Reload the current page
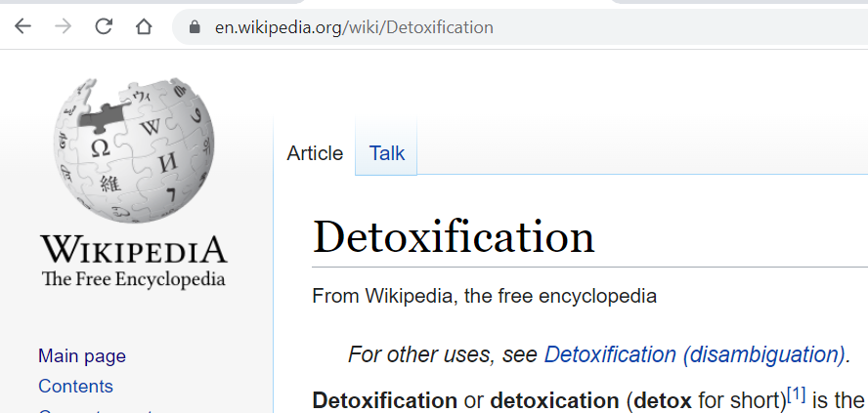The height and width of the screenshot is (413, 868). [x=104, y=26]
